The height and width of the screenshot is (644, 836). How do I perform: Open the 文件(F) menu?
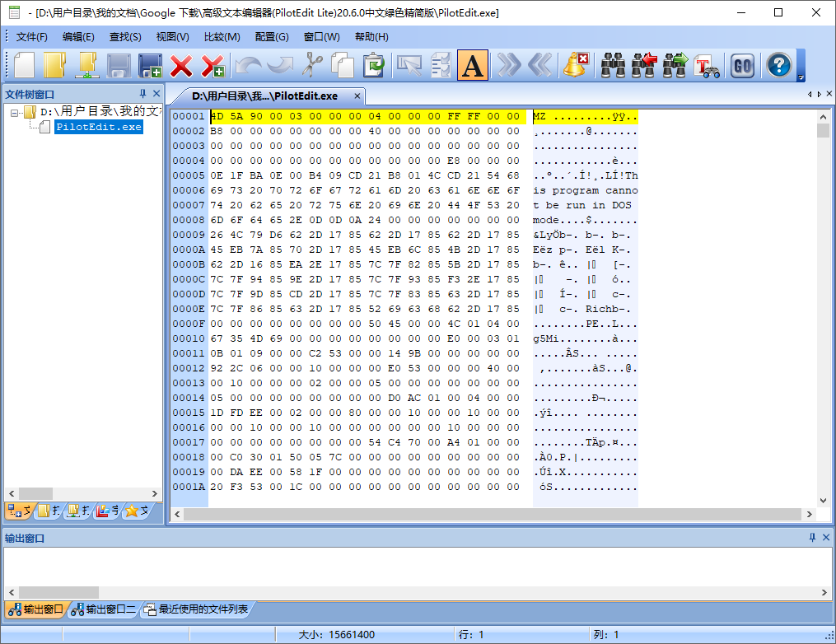tap(32, 37)
